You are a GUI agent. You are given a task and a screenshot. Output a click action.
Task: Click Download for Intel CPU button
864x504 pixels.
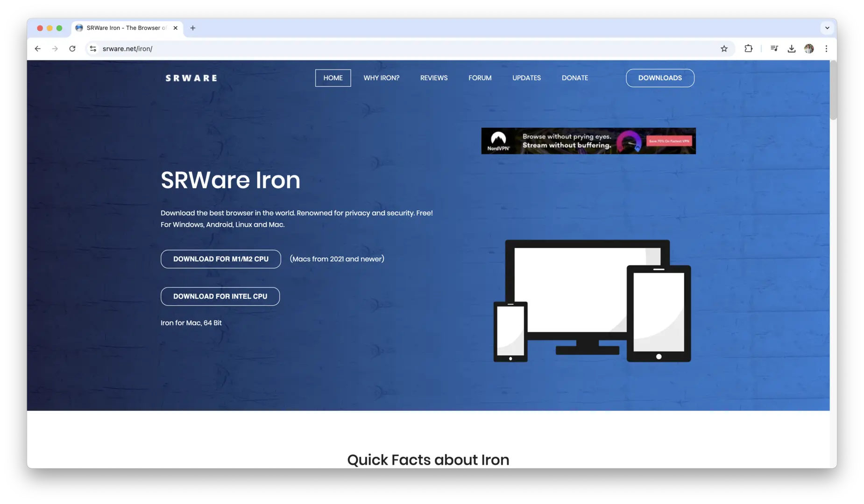coord(220,296)
